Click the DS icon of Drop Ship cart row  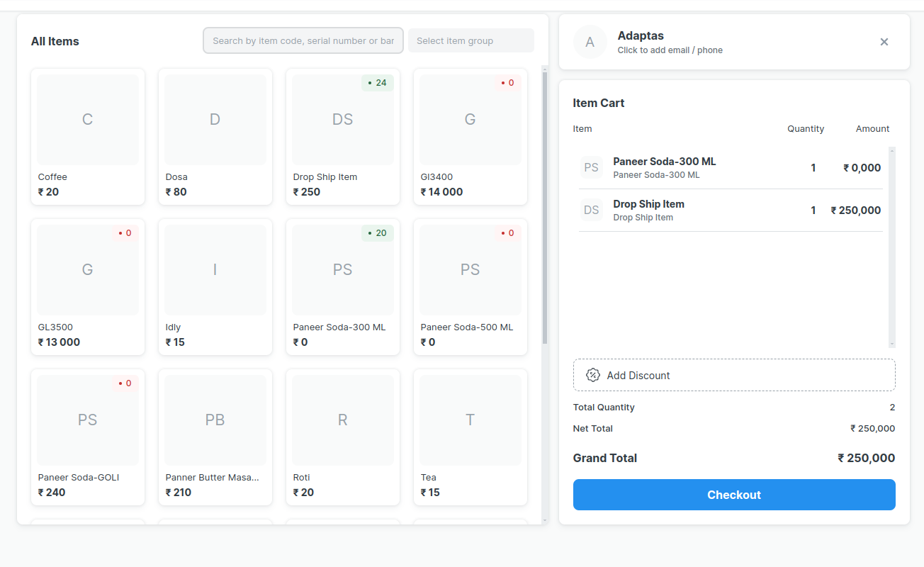[591, 210]
